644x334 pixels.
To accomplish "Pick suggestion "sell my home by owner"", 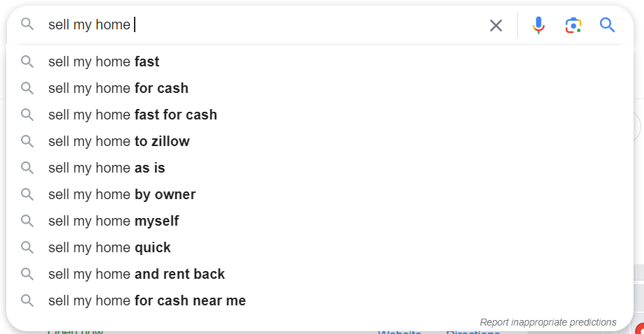I will click(x=320, y=194).
